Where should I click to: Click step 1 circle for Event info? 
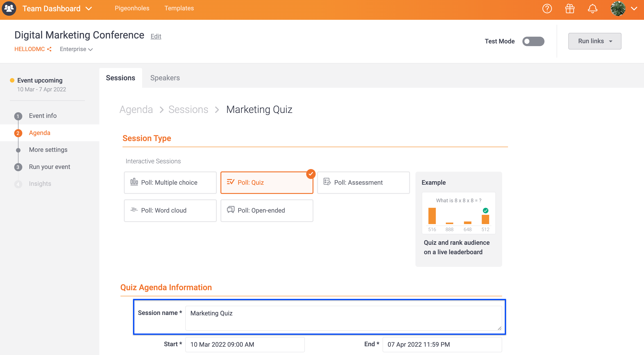pos(18,116)
